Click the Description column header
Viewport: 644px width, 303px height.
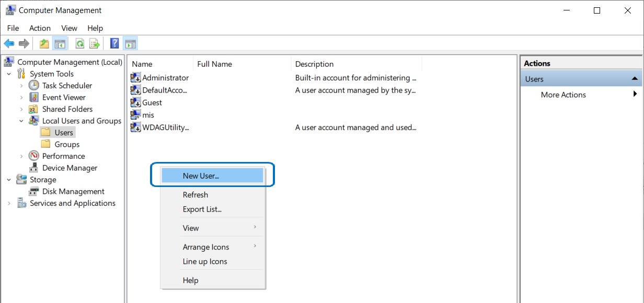[x=314, y=64]
